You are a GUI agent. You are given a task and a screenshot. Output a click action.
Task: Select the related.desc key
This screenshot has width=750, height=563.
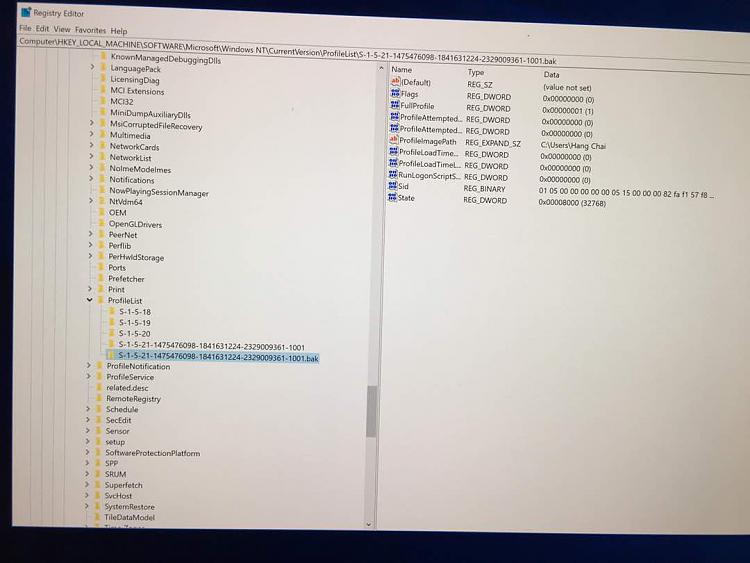pos(127,388)
